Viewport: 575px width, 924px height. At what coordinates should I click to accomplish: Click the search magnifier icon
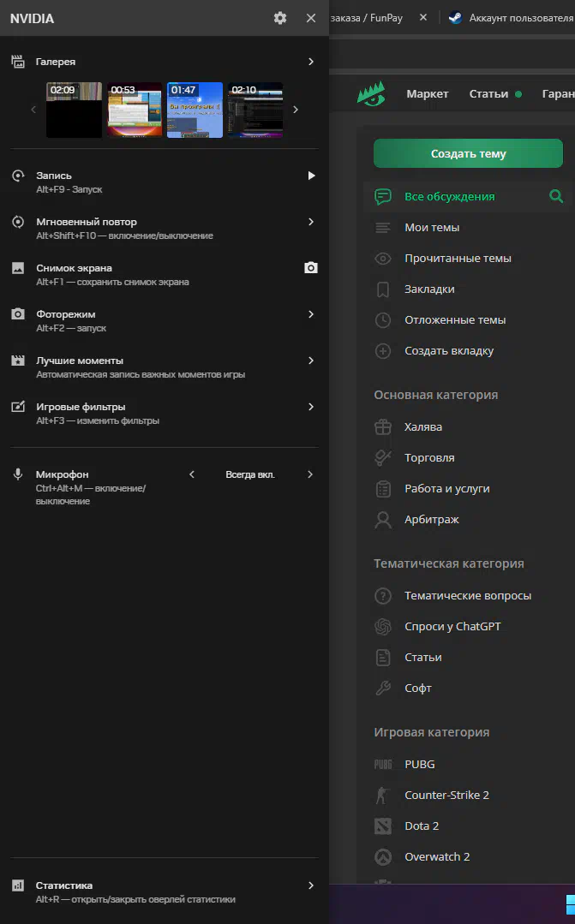click(x=555, y=195)
